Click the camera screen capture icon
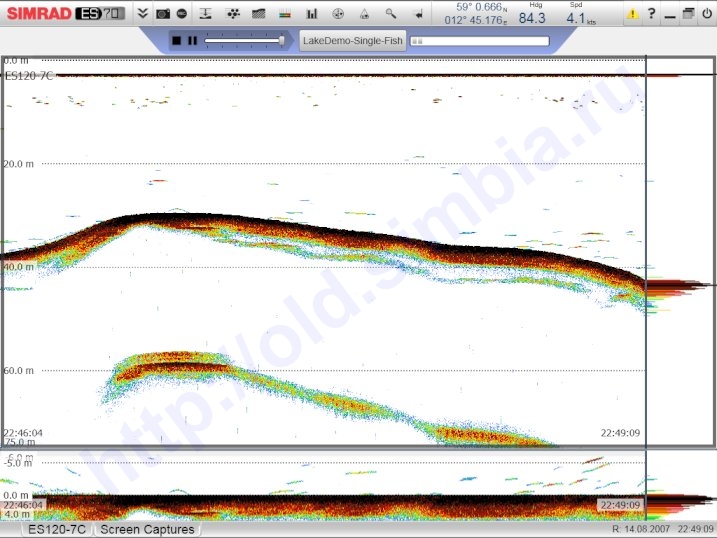Image resolution: width=717 pixels, height=538 pixels. point(162,14)
